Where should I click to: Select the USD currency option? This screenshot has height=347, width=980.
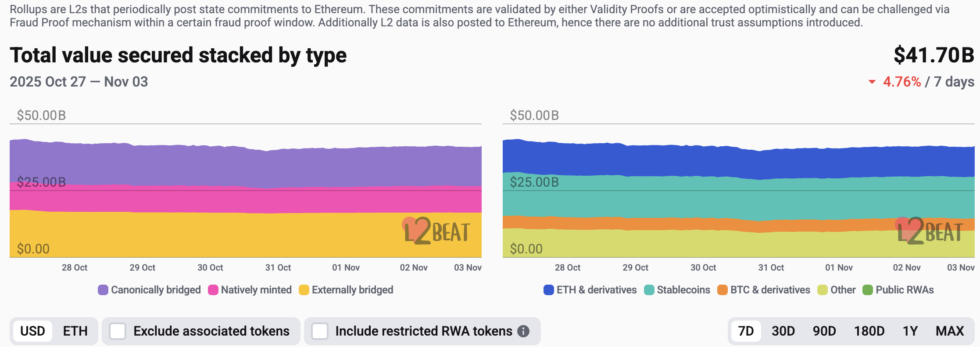33,331
